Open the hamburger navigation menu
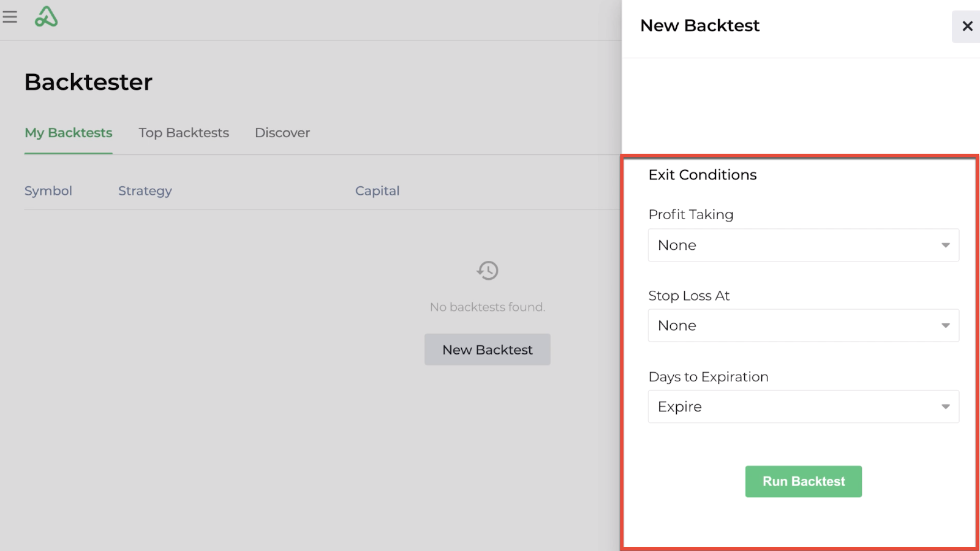Viewport: 980px width, 551px height. pyautogui.click(x=10, y=17)
